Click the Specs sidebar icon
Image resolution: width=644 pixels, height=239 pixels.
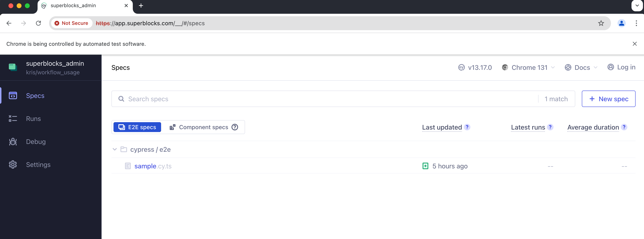[x=13, y=95]
